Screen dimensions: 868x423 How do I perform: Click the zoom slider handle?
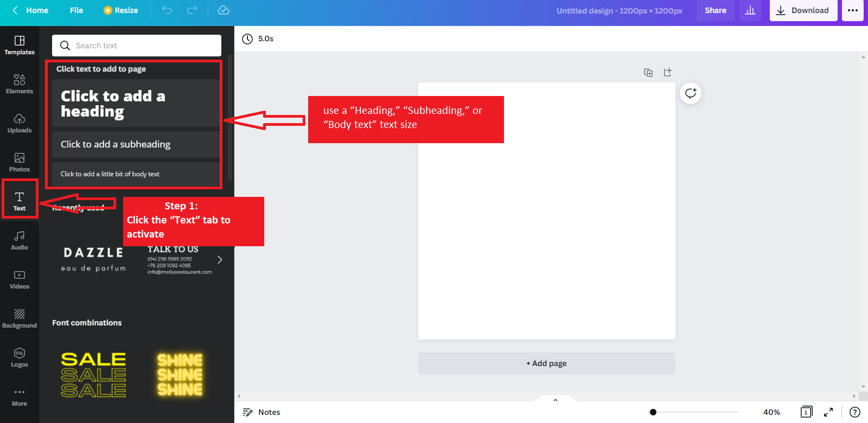click(x=653, y=412)
